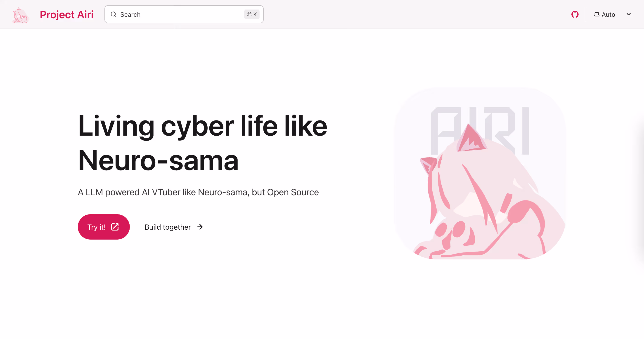Click the laptop icon beside Auto
The image size is (644, 339).
pyautogui.click(x=597, y=14)
